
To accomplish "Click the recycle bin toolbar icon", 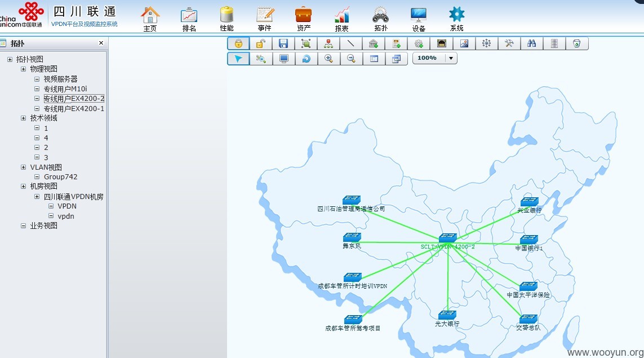I will click(x=577, y=43).
